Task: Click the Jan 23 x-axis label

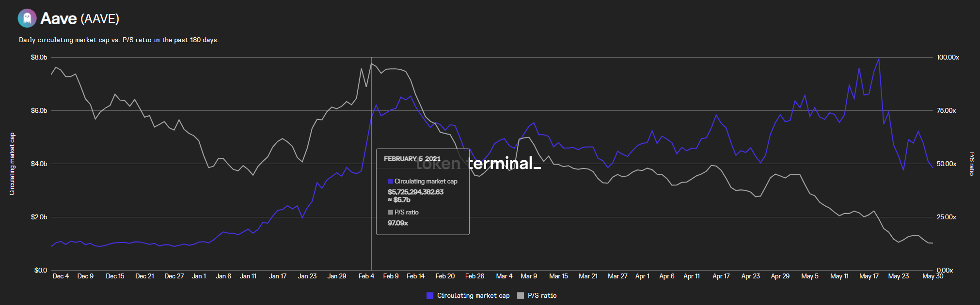Action: click(307, 276)
